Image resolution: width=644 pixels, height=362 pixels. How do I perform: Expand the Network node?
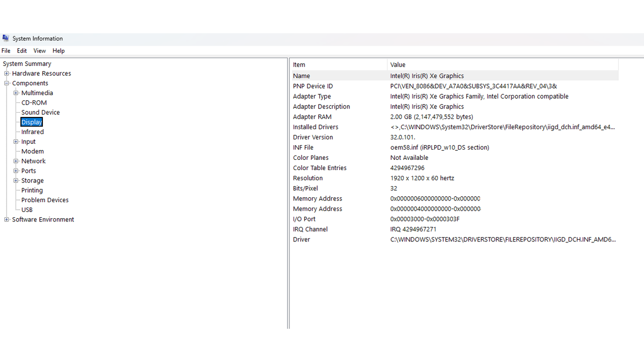pos(16,161)
